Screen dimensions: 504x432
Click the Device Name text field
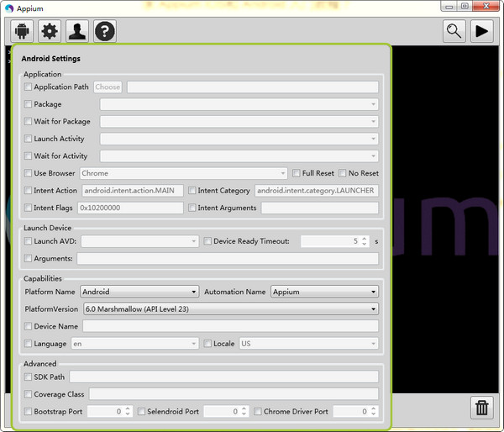tap(229, 326)
